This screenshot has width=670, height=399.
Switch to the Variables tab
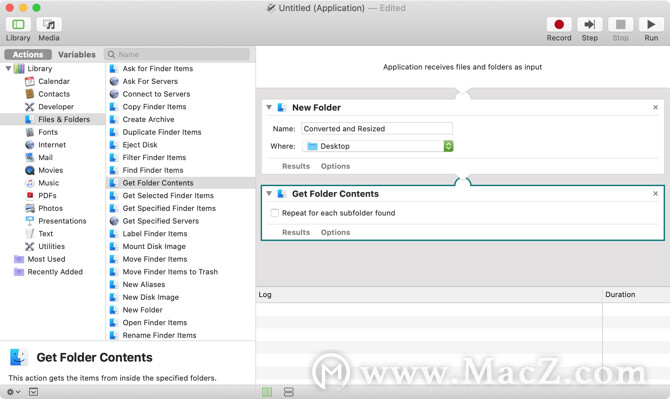[77, 54]
